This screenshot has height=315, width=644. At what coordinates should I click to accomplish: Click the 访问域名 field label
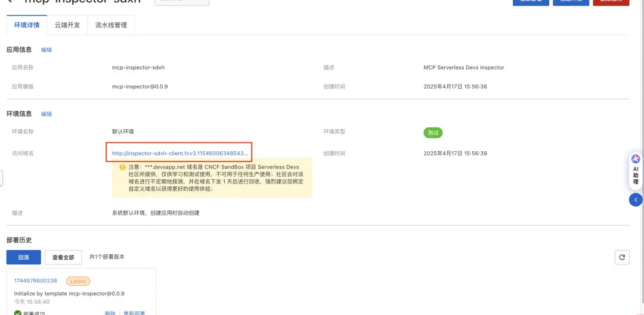point(23,154)
